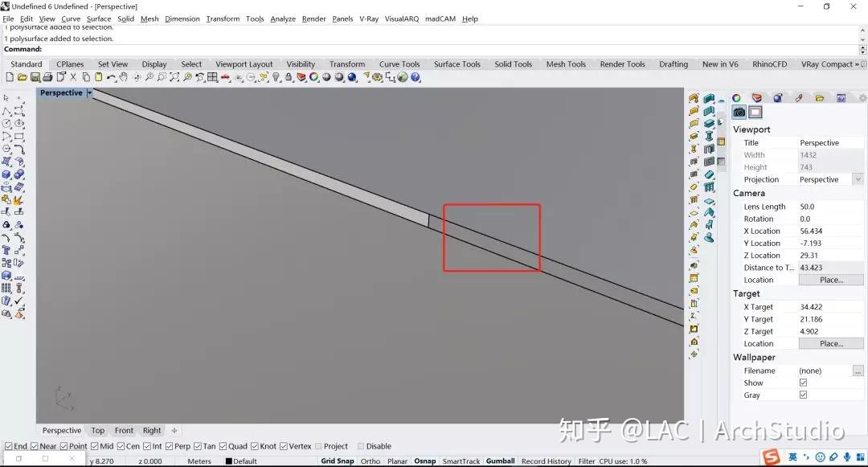Select the Print icon on the toolbar
The image size is (868, 467).
point(48,77)
